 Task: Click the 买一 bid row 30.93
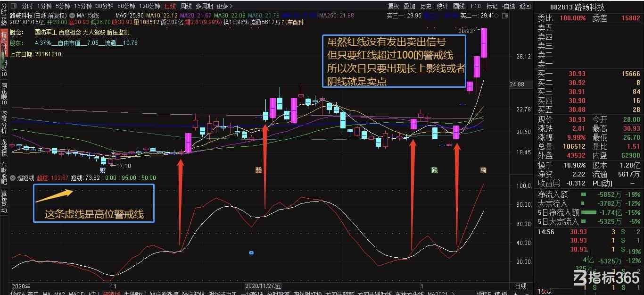(x=589, y=74)
